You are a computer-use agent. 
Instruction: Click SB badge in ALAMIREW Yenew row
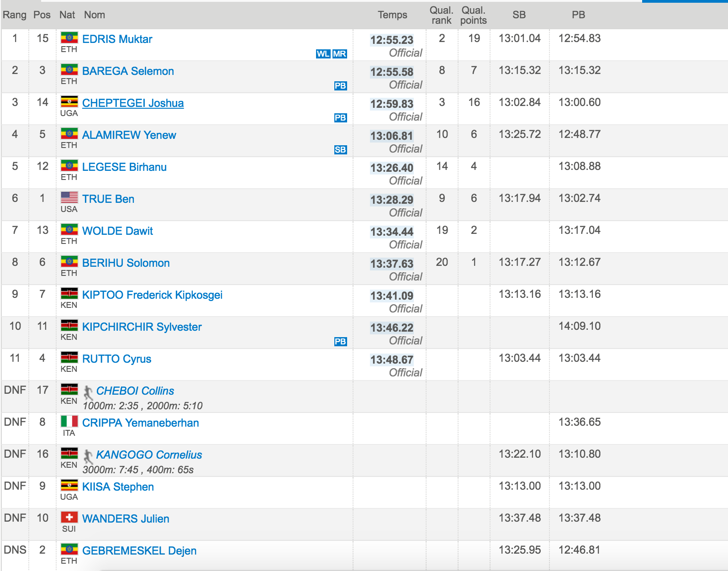click(340, 150)
